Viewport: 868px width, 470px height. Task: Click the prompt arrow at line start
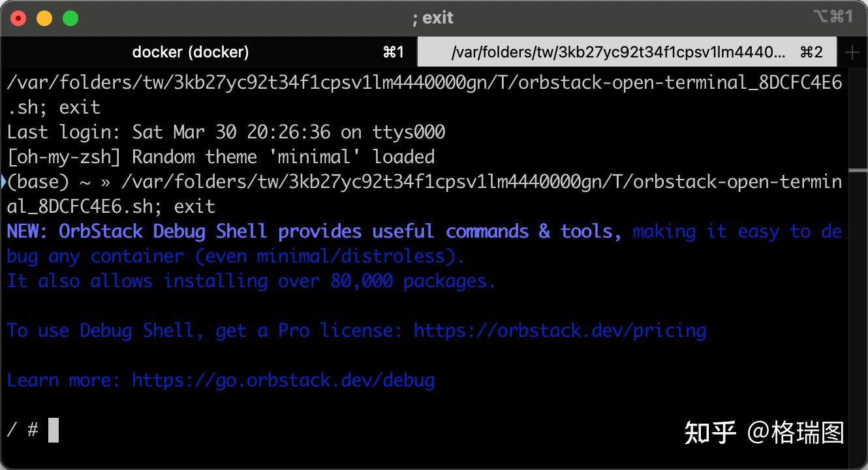(4, 181)
